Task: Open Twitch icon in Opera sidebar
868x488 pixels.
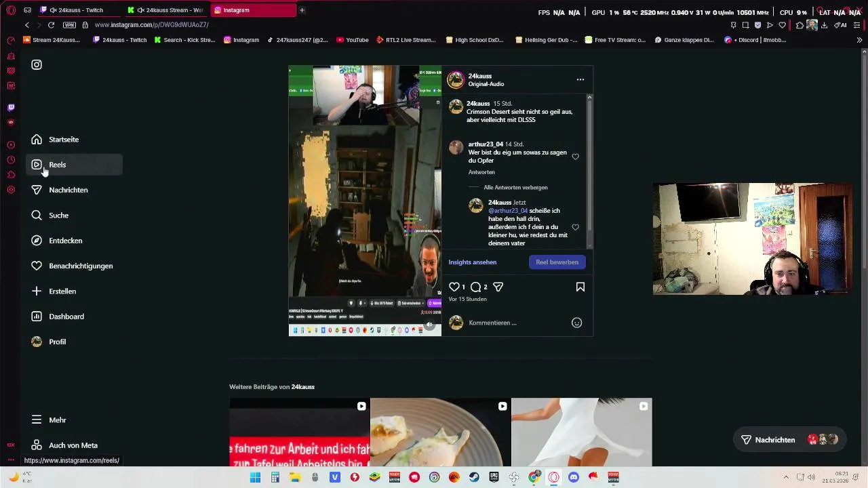Action: click(x=11, y=107)
